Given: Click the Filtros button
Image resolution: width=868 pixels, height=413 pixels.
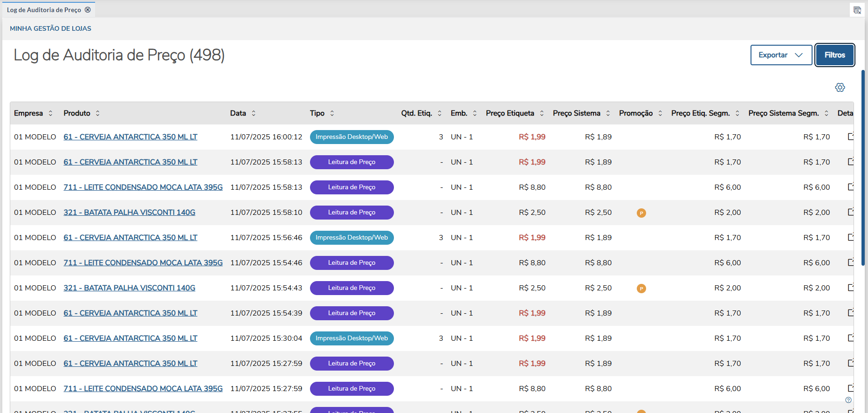Looking at the screenshot, I should click(834, 55).
